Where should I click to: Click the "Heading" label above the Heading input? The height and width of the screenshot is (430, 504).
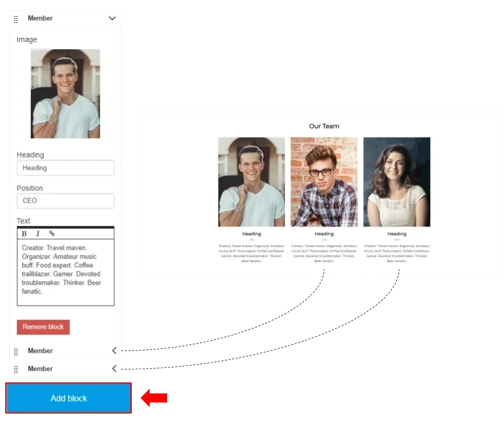pos(30,155)
